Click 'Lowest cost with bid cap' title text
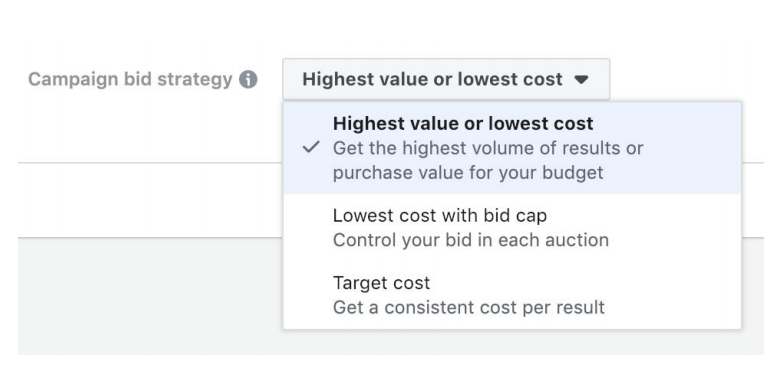775x370 pixels. tap(440, 216)
